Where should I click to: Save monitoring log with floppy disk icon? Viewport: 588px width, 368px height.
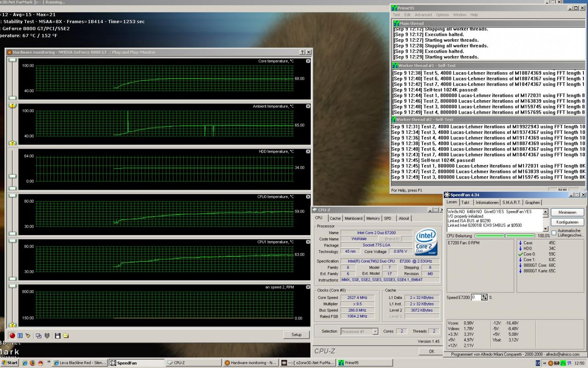58,336
